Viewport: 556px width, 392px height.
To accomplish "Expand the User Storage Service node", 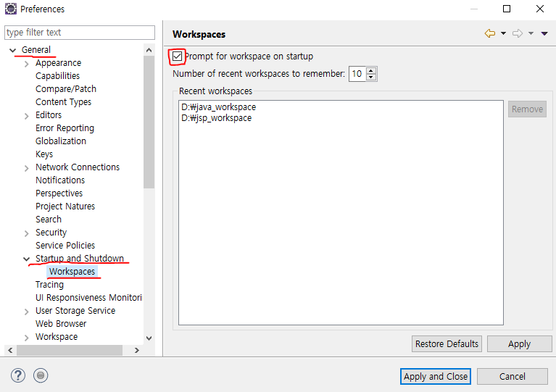I will (x=27, y=312).
